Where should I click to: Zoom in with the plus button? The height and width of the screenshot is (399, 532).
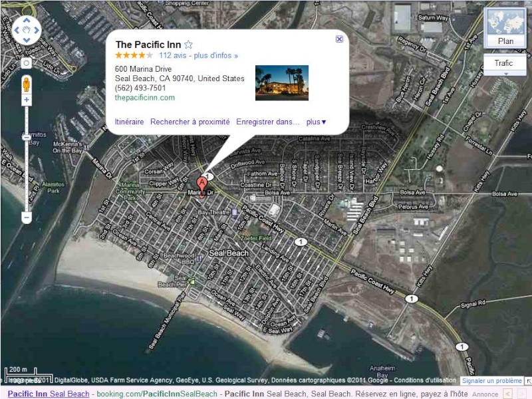pos(27,100)
